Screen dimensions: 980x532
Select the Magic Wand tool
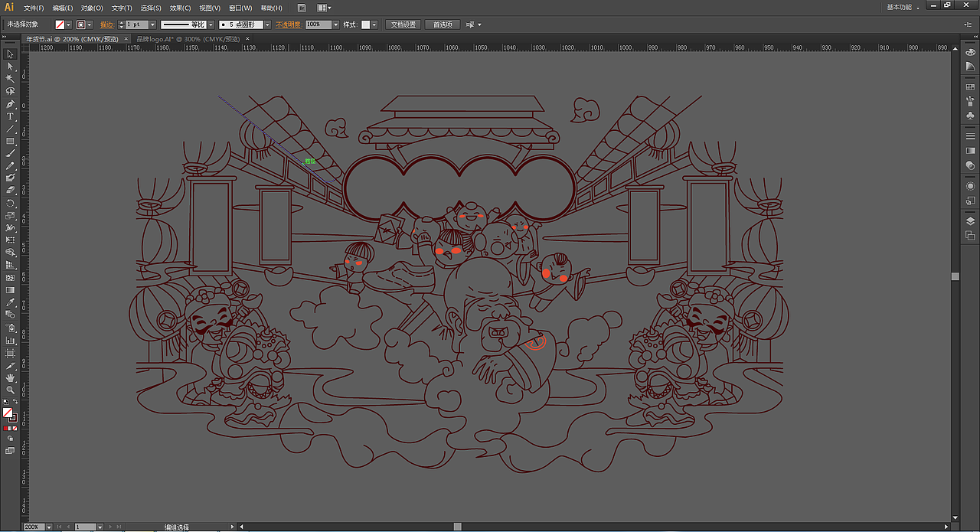click(x=10, y=79)
